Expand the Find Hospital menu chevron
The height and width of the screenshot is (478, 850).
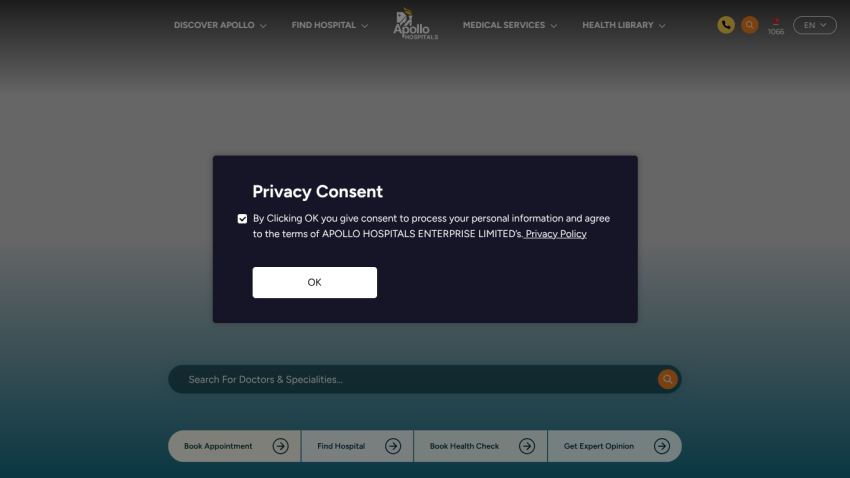(x=365, y=26)
